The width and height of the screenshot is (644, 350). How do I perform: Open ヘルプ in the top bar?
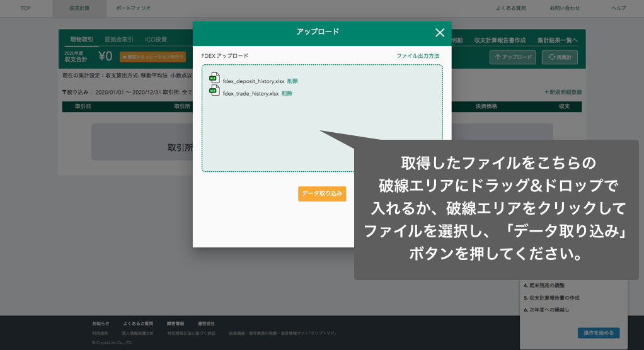[x=619, y=8]
